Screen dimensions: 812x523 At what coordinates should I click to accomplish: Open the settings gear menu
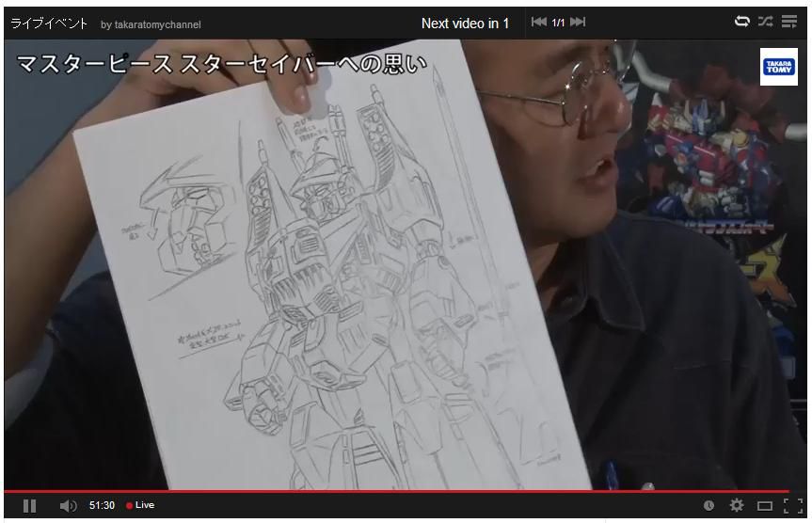(x=737, y=505)
